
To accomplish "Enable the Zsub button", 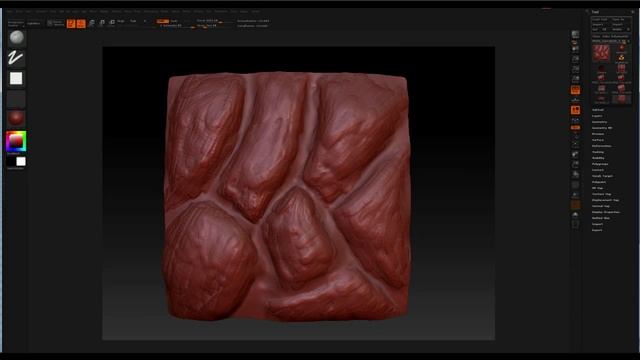I will coord(174,21).
